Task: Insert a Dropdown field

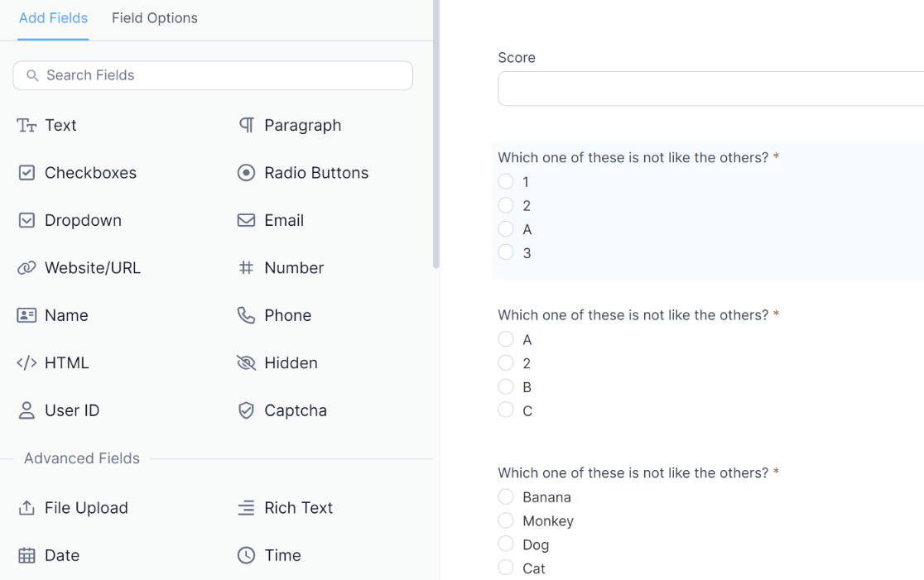Action: [81, 220]
